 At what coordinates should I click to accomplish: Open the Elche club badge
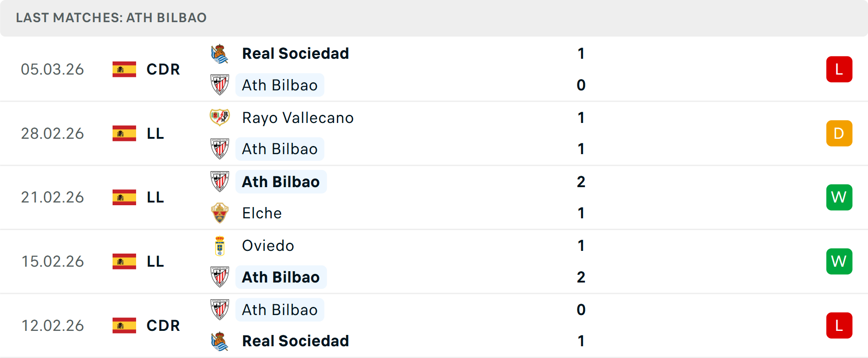click(220, 213)
